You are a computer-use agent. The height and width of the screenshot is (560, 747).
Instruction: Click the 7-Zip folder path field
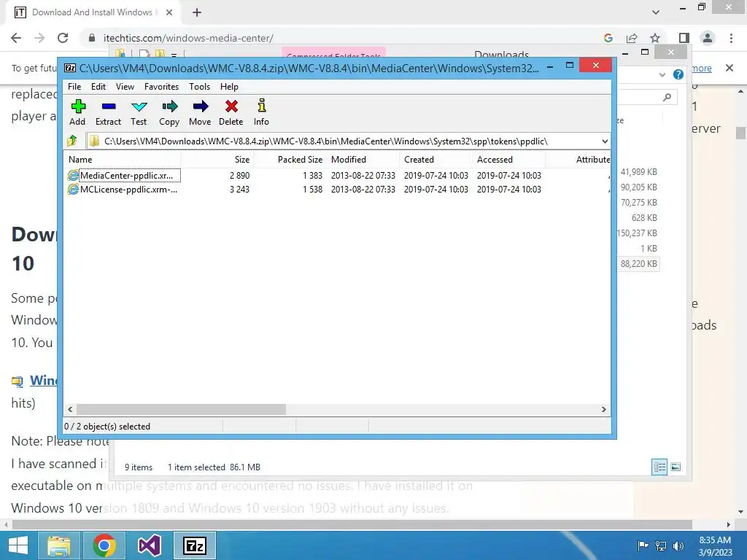pos(348,141)
